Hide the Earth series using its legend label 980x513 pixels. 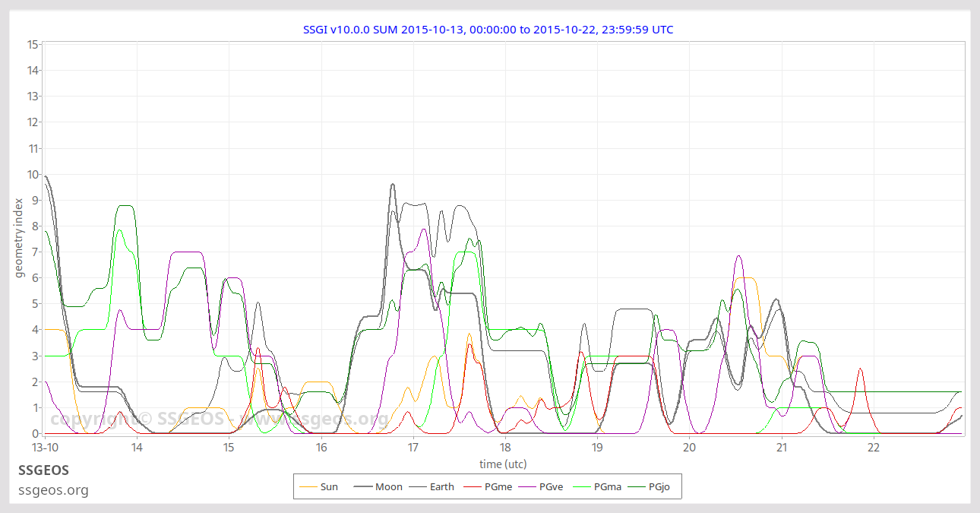pos(442,486)
